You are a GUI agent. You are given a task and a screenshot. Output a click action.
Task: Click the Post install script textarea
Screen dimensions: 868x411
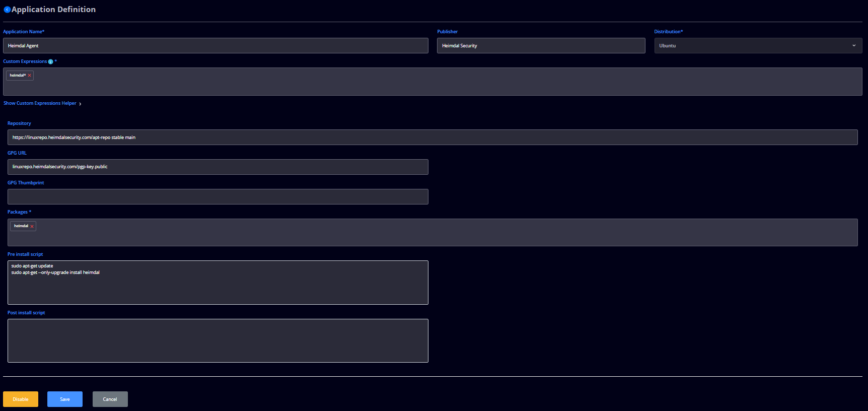(x=218, y=340)
